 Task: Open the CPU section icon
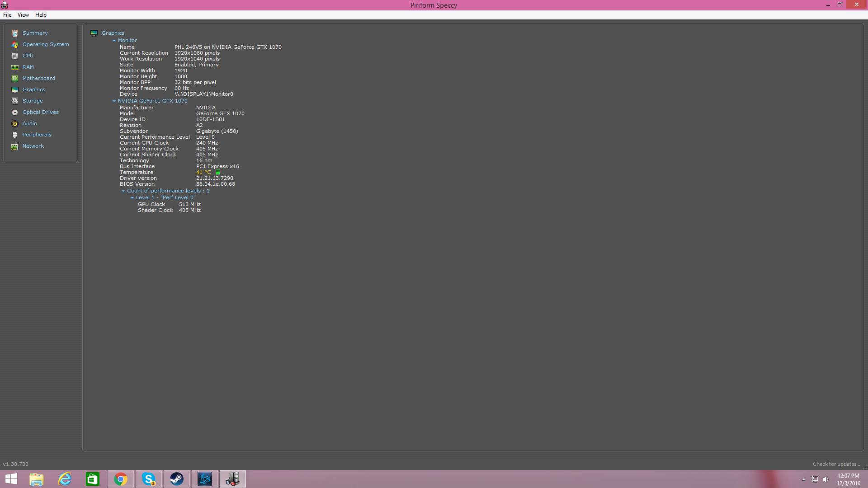15,56
